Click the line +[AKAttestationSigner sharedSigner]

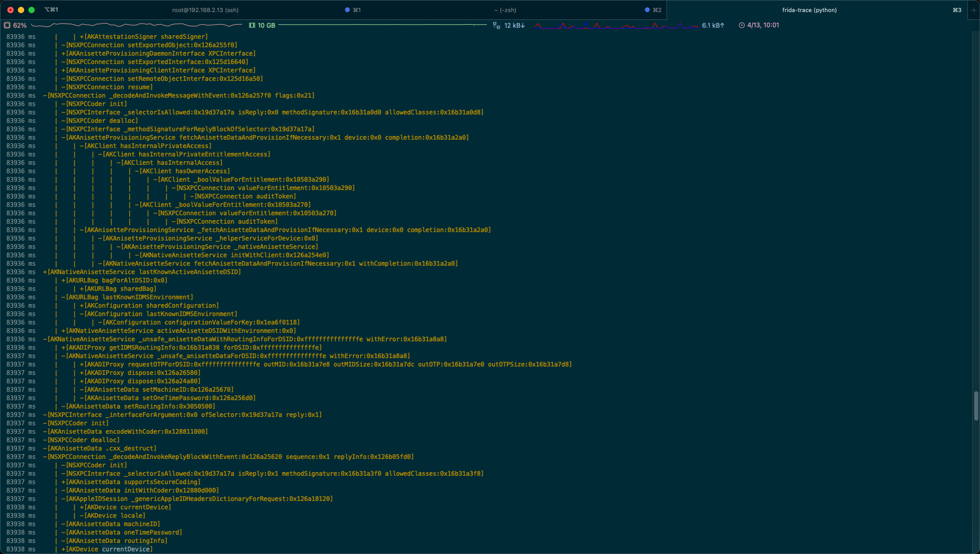click(144, 37)
